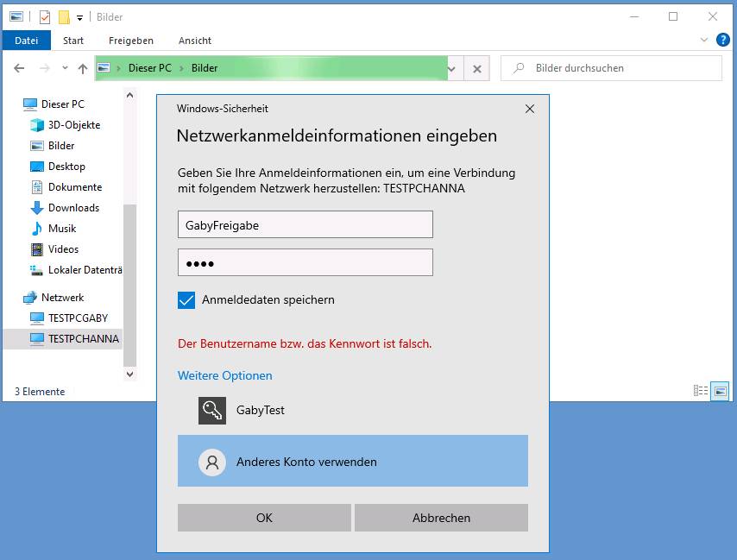Open the Quick Access Toolbar customize arrow

pos(80,18)
